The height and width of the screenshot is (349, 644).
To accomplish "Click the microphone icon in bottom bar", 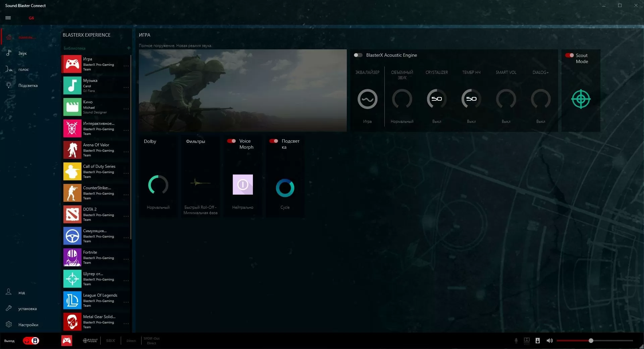I will (x=516, y=341).
